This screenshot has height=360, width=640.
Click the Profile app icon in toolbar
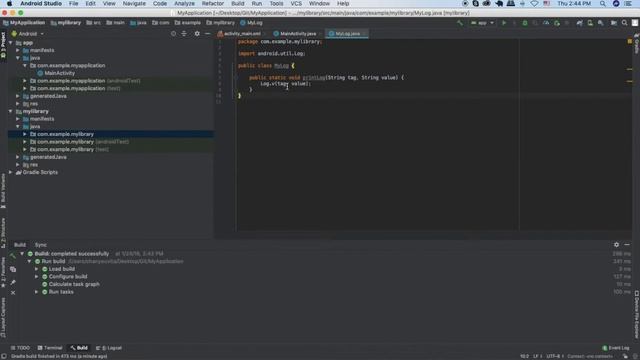click(546, 23)
